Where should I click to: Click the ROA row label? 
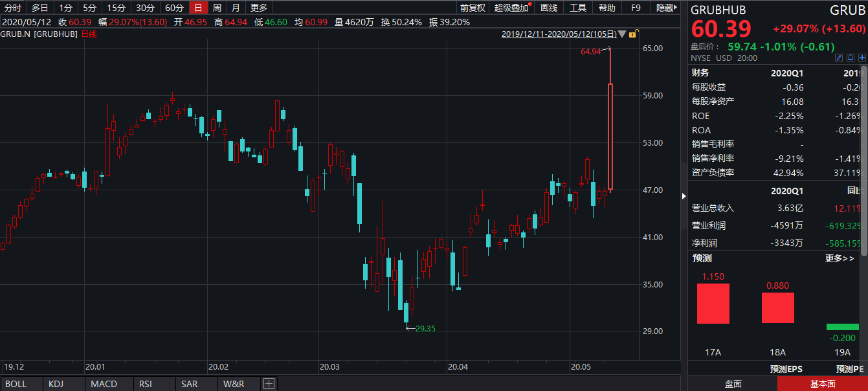click(700, 130)
